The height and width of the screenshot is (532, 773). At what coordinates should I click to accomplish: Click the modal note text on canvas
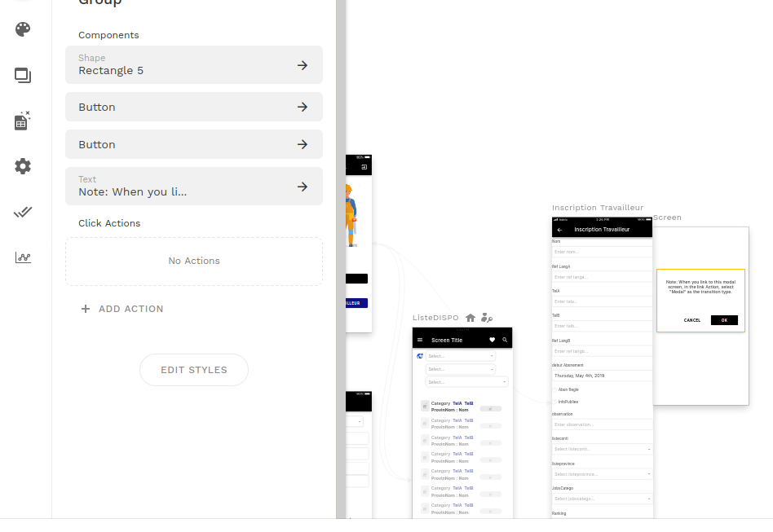(700, 287)
